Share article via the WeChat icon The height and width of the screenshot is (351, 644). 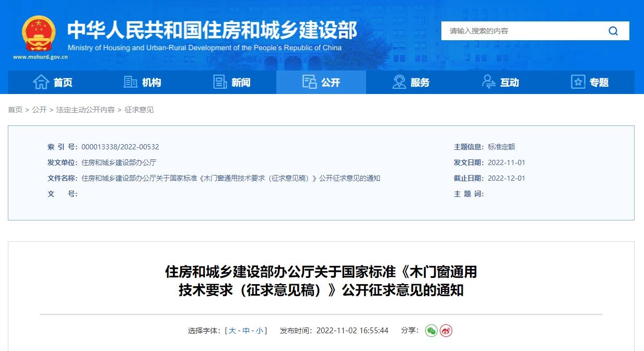click(x=430, y=331)
